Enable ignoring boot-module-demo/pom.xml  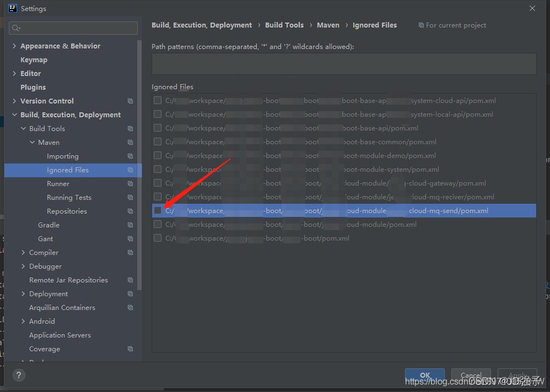pos(158,156)
